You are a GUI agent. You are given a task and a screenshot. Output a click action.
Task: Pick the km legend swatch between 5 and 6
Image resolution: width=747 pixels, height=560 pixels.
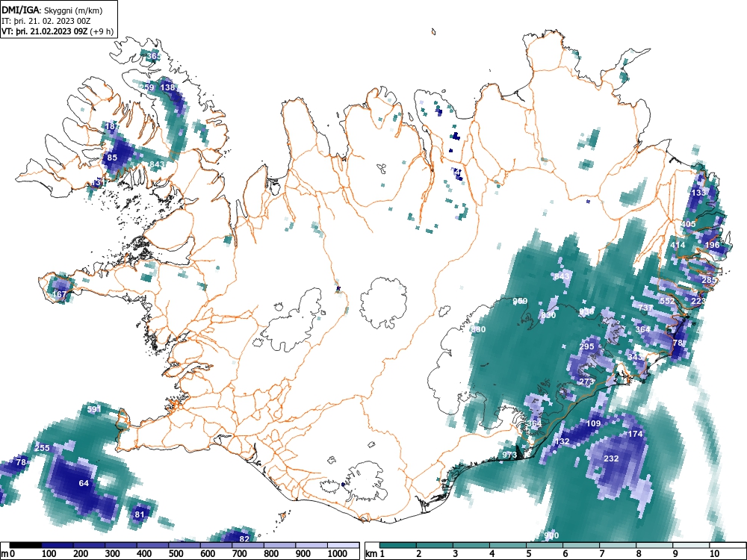(x=545, y=545)
